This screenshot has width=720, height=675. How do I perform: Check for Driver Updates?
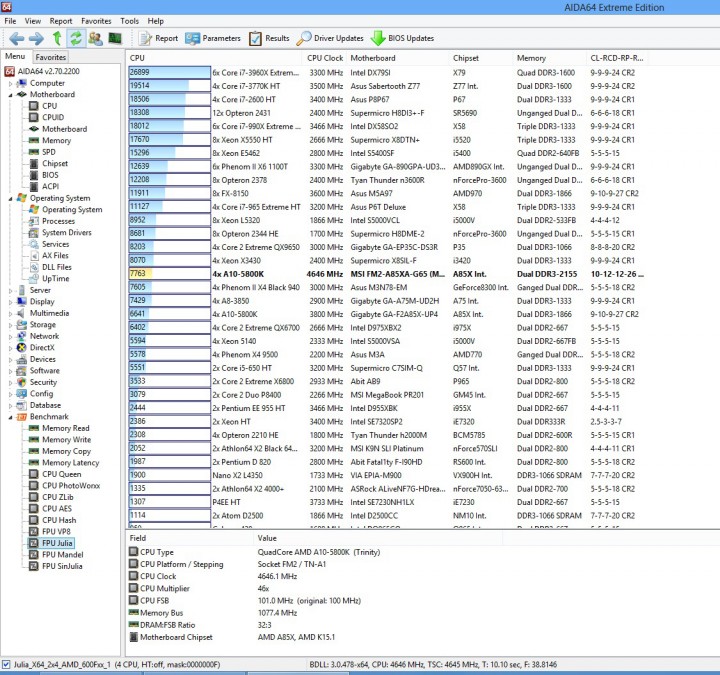(x=330, y=38)
